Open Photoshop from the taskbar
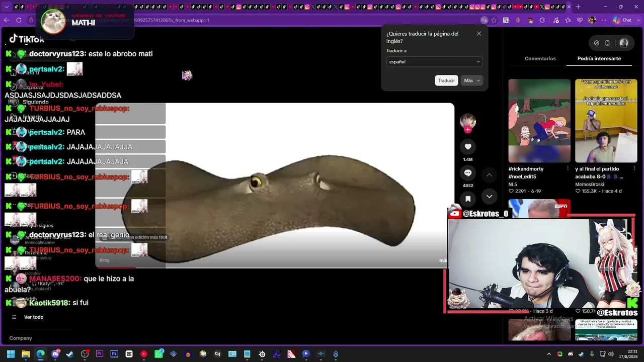 pyautogui.click(x=114, y=354)
